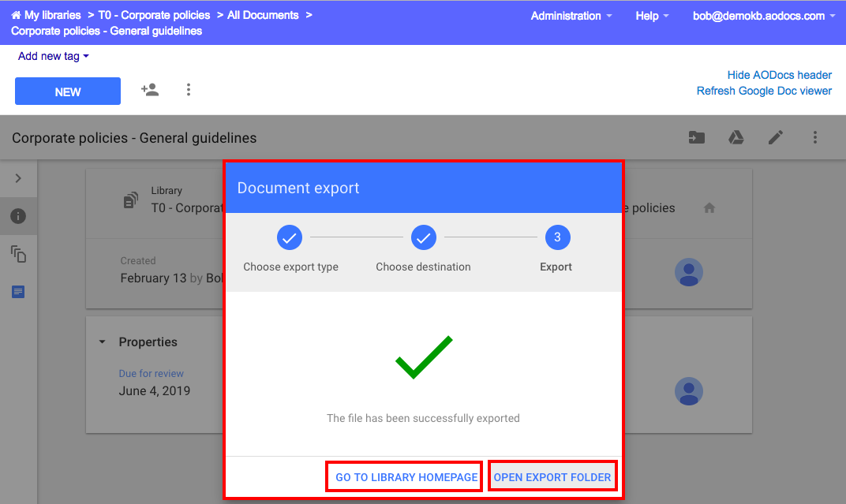846x504 pixels.
Task: Open the copies icon in sidebar
Action: 18,254
